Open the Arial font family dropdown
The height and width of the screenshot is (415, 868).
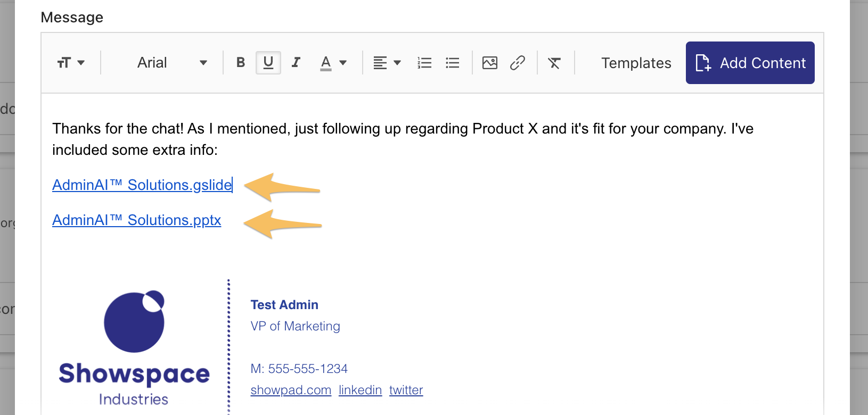pyautogui.click(x=171, y=63)
